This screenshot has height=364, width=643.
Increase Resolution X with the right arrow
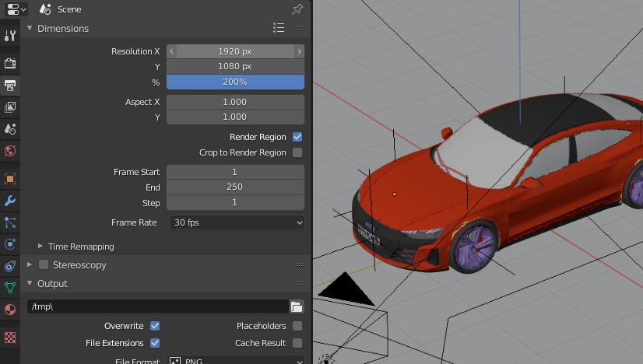[x=300, y=51]
